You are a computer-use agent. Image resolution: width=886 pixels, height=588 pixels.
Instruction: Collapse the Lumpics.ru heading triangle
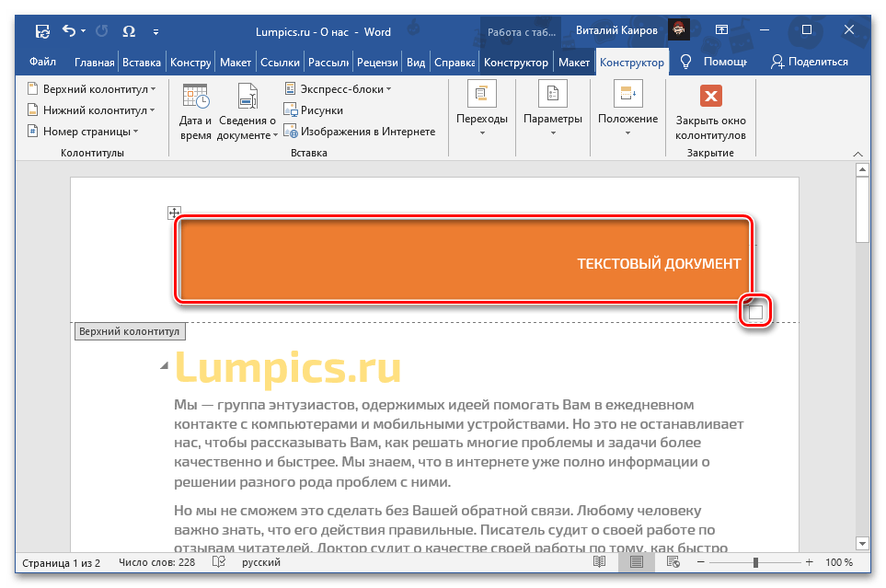point(165,366)
